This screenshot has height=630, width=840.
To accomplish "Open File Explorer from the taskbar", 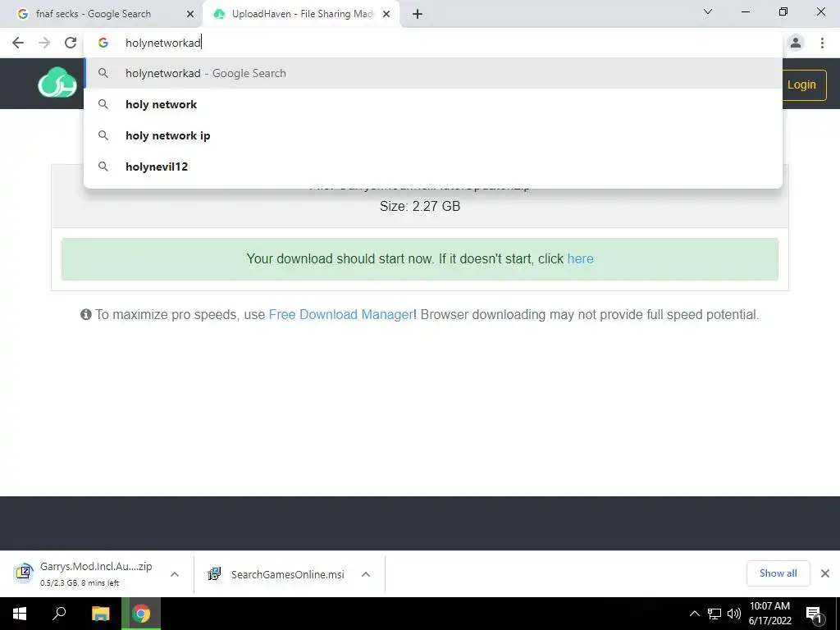I will click(100, 614).
